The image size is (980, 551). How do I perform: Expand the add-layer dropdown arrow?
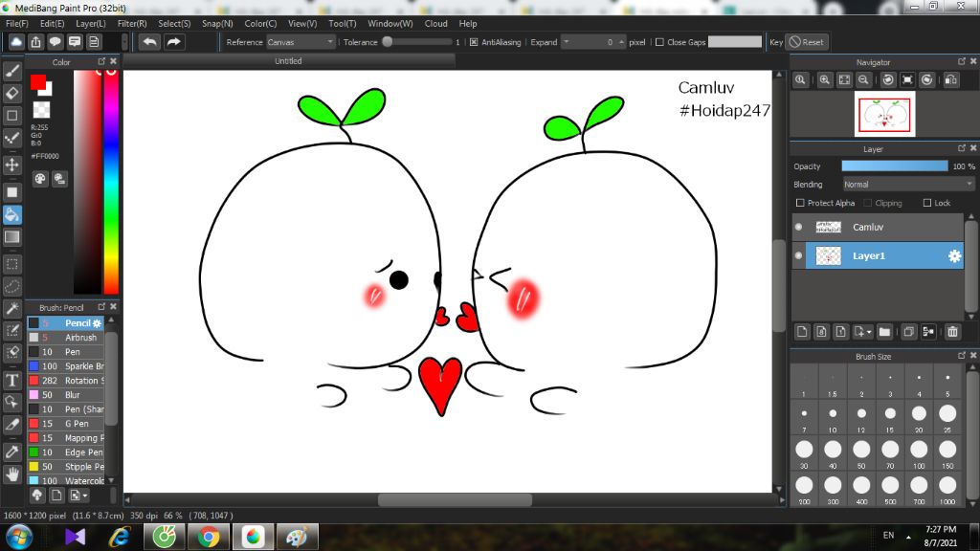tap(869, 332)
